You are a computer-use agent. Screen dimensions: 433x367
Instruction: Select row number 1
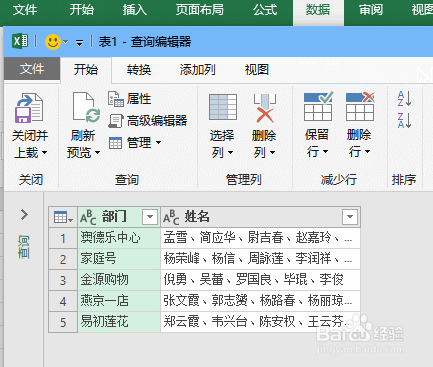[x=63, y=239]
